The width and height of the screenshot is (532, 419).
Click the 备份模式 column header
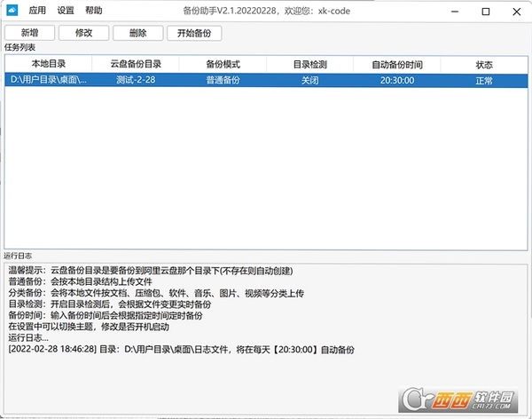tap(223, 64)
